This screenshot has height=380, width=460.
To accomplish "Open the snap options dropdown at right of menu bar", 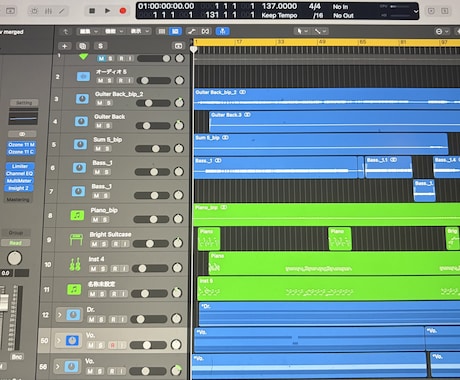I will pos(442,31).
